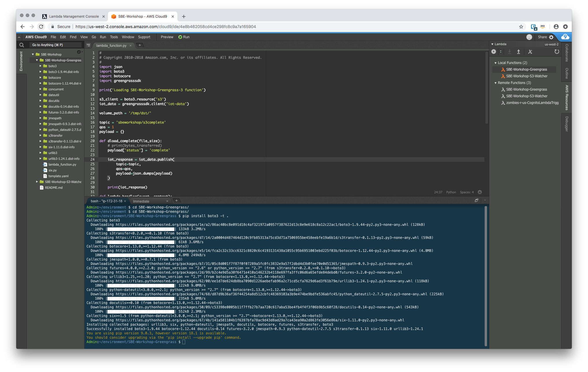Click the Run button in toolbar
This screenshot has height=372, width=588.
coord(184,37)
